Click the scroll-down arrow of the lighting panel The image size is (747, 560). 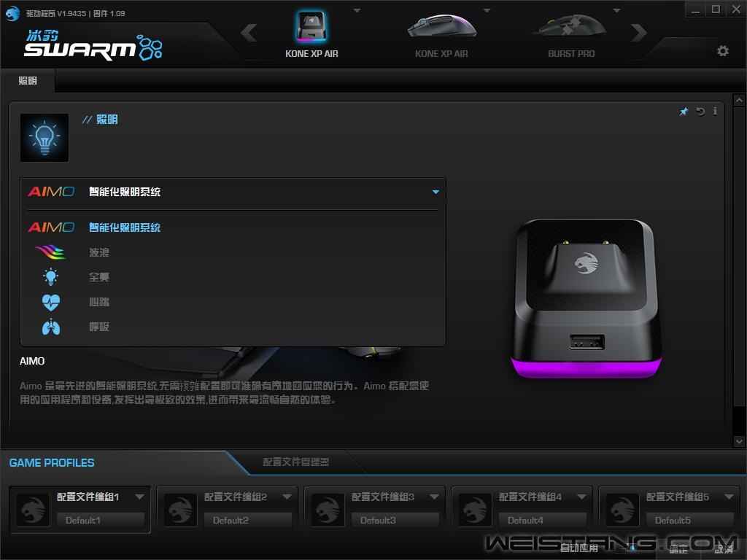coord(739,441)
